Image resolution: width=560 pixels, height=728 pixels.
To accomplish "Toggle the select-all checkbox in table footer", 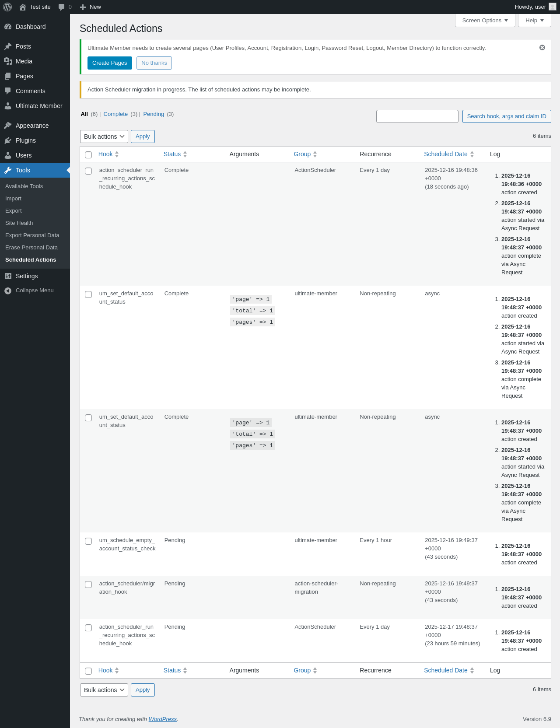I will coord(88,671).
